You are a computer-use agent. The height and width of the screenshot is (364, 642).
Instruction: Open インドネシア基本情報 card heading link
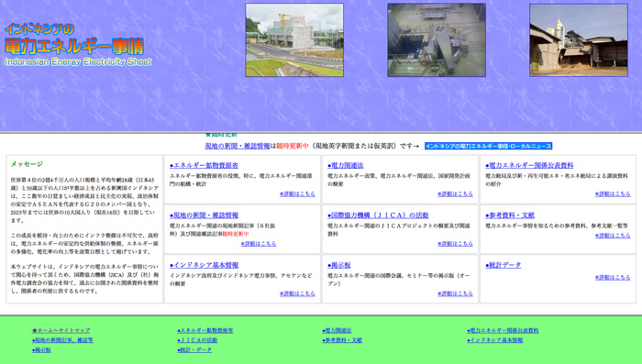point(204,265)
